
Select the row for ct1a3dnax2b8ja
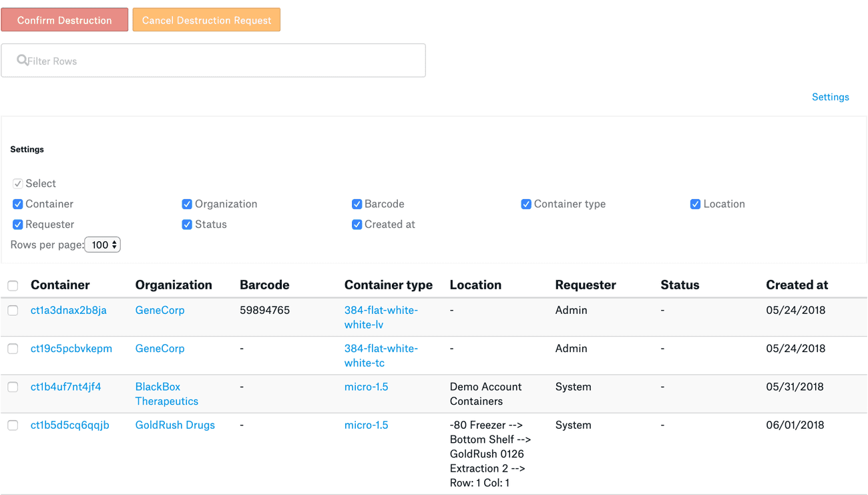[x=13, y=311]
